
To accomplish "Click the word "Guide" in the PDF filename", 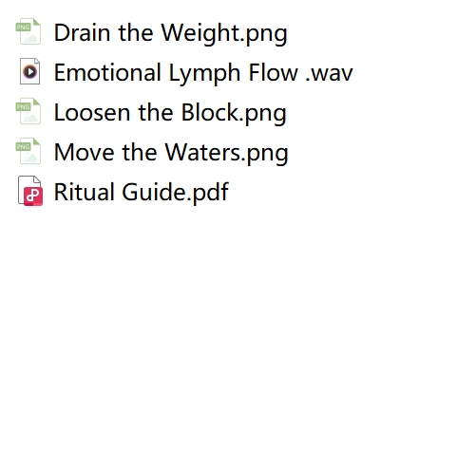I will pos(154,192).
